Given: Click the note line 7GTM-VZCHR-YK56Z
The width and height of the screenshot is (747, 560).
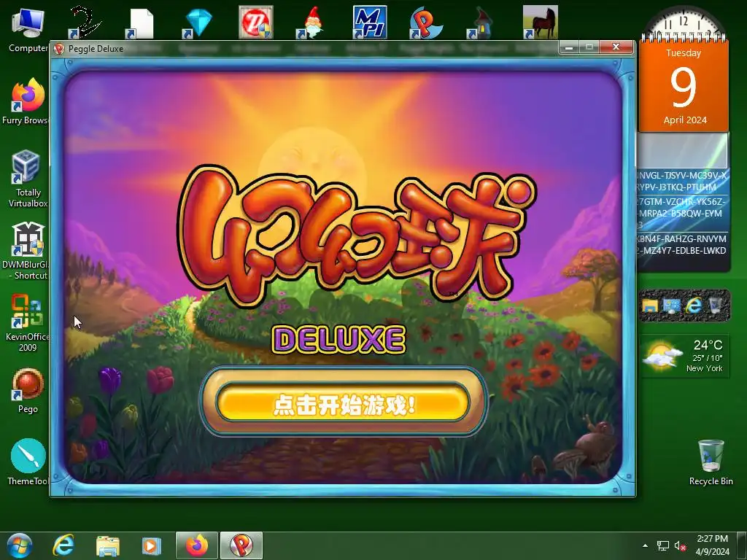Looking at the screenshot, I should coord(682,213).
